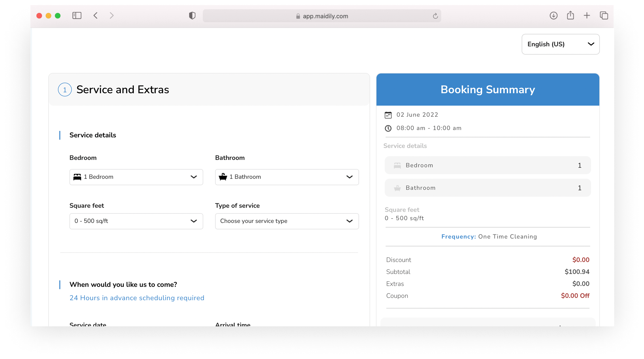The image size is (644, 359).
Task: Click the 24 Hours in advance scheduling text
Action: 137,298
